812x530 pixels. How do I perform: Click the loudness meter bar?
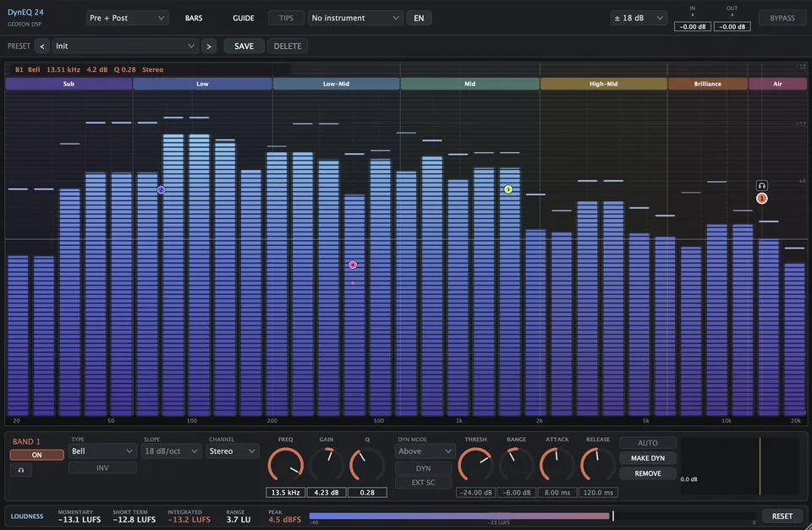(x=532, y=516)
